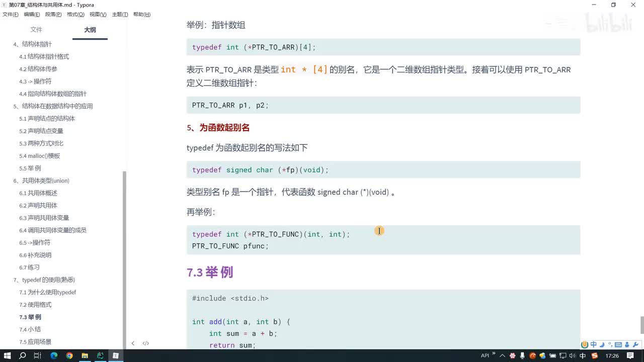The image size is (644, 362).
Task: Open outline section 5、结构体在数据结构中的应用
Action: click(x=53, y=106)
